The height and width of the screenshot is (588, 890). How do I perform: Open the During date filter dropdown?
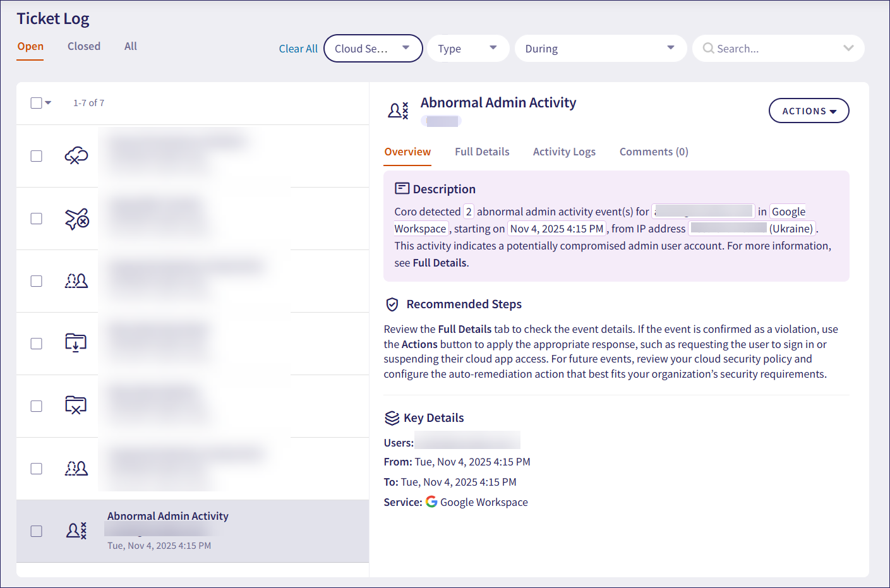click(x=599, y=48)
